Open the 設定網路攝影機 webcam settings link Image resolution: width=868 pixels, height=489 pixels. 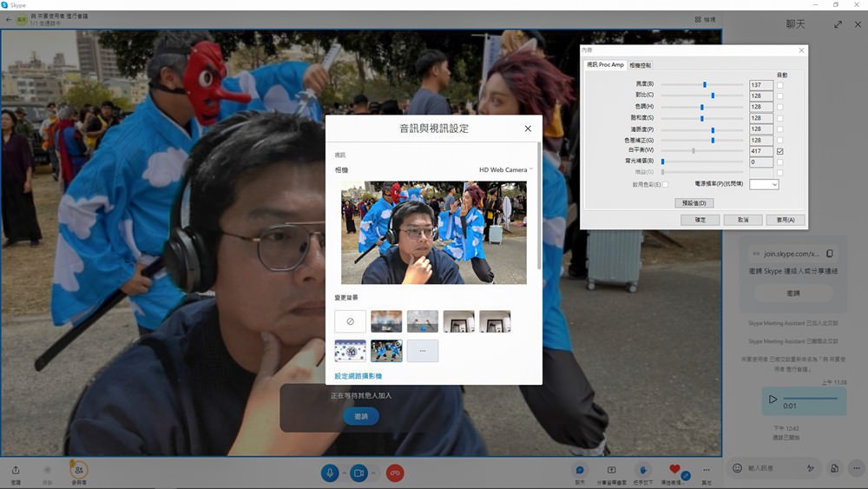click(358, 376)
